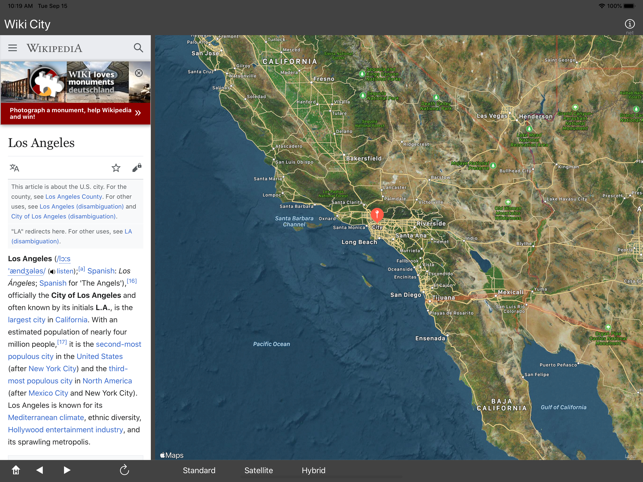Tap the battery status indicator
Image resolution: width=643 pixels, height=482 pixels.
[629, 6]
